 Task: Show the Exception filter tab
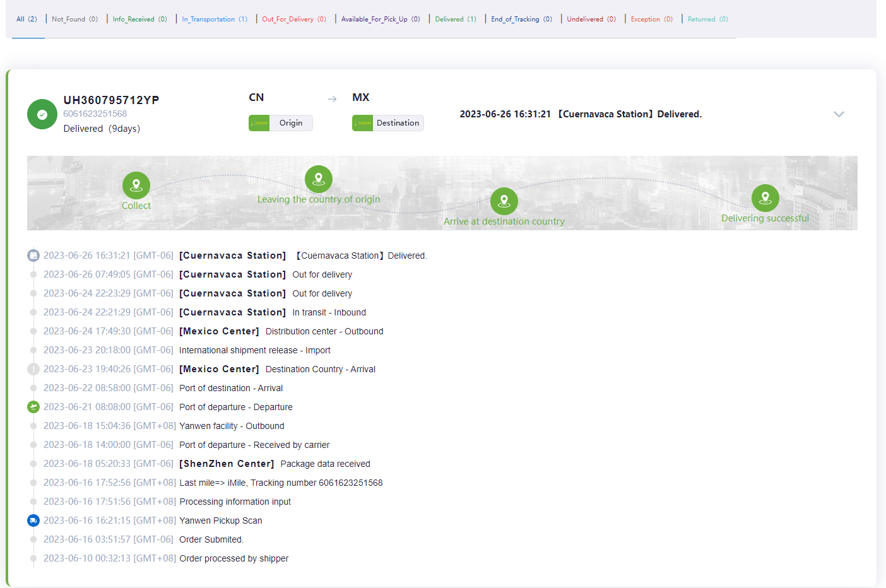pyautogui.click(x=651, y=19)
